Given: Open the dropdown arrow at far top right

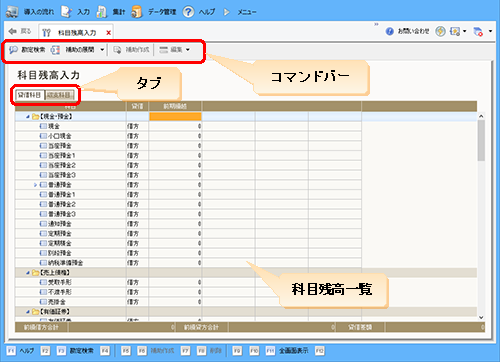Looking at the screenshot, I should [x=490, y=31].
